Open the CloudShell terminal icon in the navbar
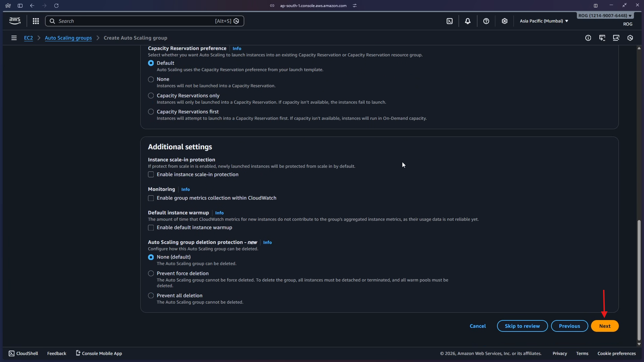 [x=450, y=21]
